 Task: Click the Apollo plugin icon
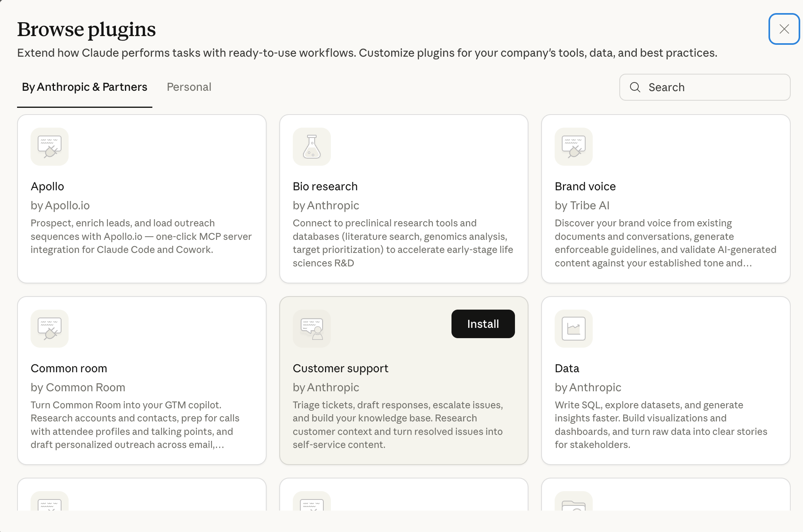click(x=50, y=147)
